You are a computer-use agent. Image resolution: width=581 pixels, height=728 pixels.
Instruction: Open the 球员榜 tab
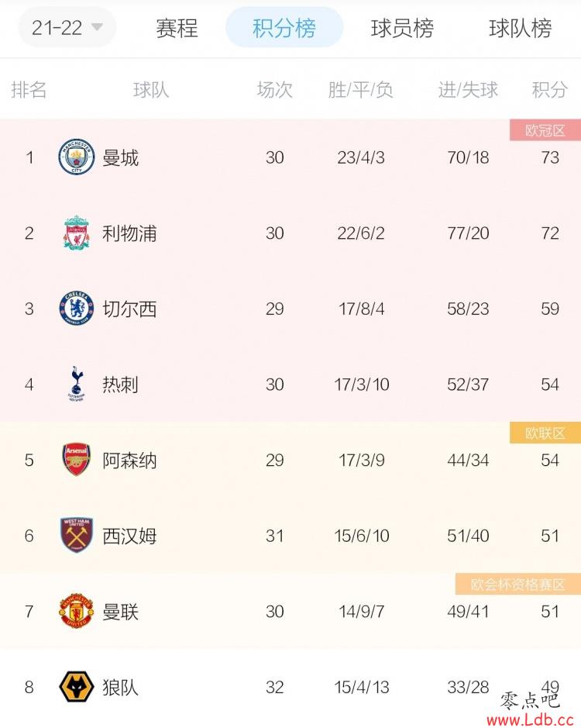click(402, 28)
